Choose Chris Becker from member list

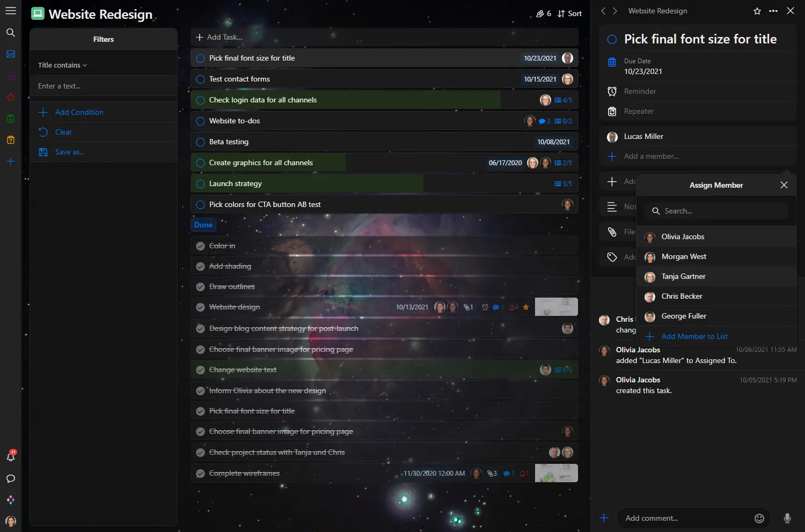682,297
